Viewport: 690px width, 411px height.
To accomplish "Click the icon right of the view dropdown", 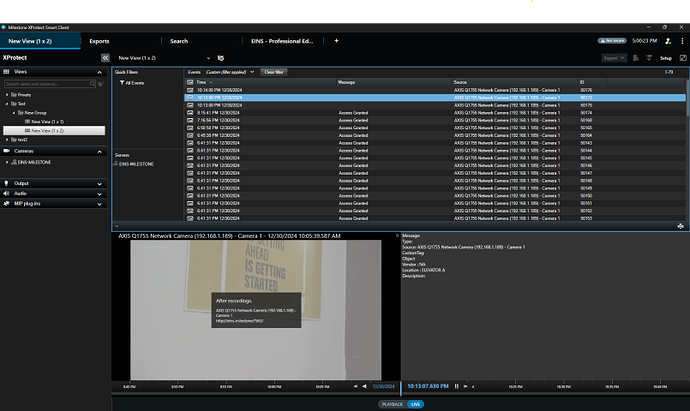I will pos(219,59).
